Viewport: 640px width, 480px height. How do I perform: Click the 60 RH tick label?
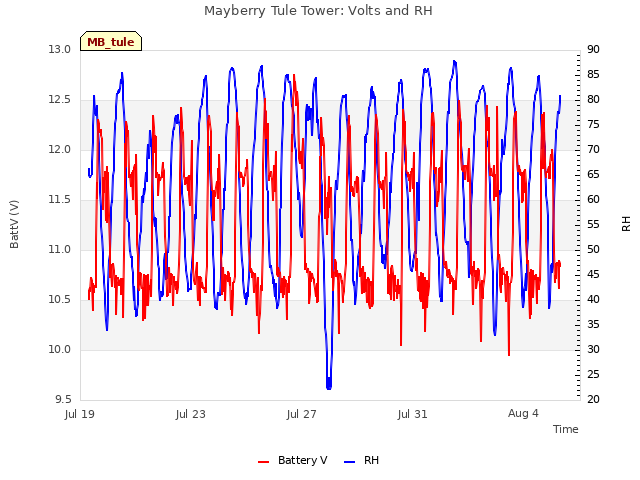(x=593, y=200)
